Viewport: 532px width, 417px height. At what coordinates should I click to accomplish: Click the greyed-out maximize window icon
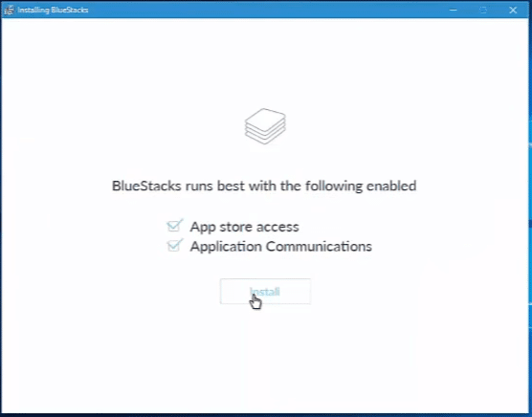point(483,10)
